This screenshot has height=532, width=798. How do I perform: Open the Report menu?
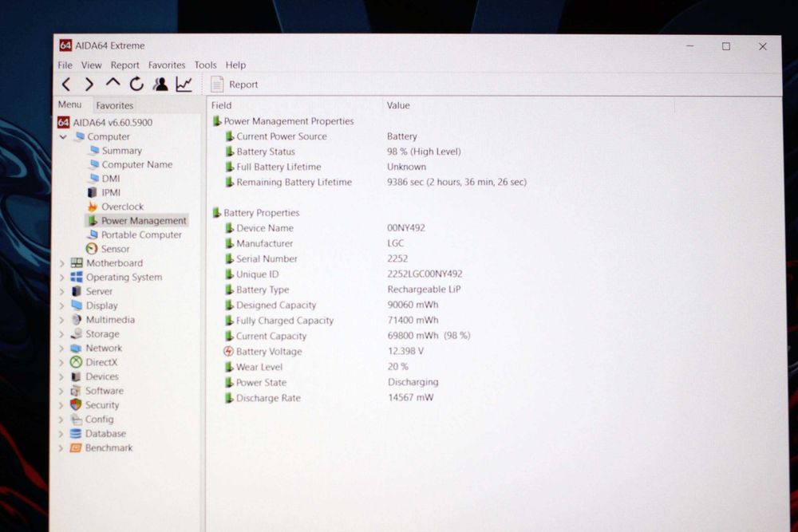(x=124, y=65)
